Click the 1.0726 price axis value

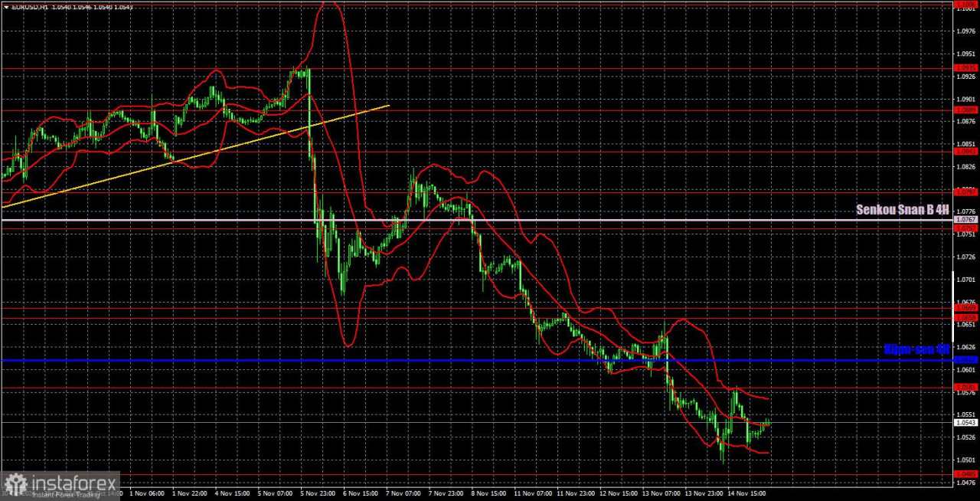point(965,257)
